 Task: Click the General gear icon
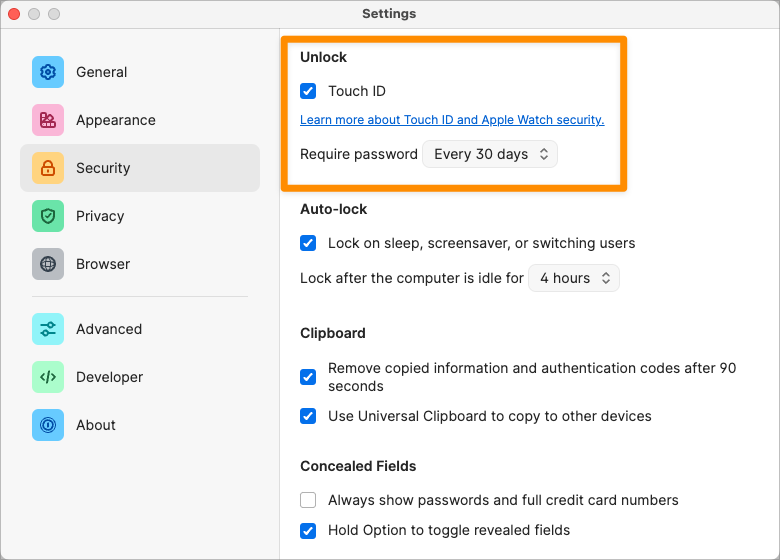pos(48,72)
